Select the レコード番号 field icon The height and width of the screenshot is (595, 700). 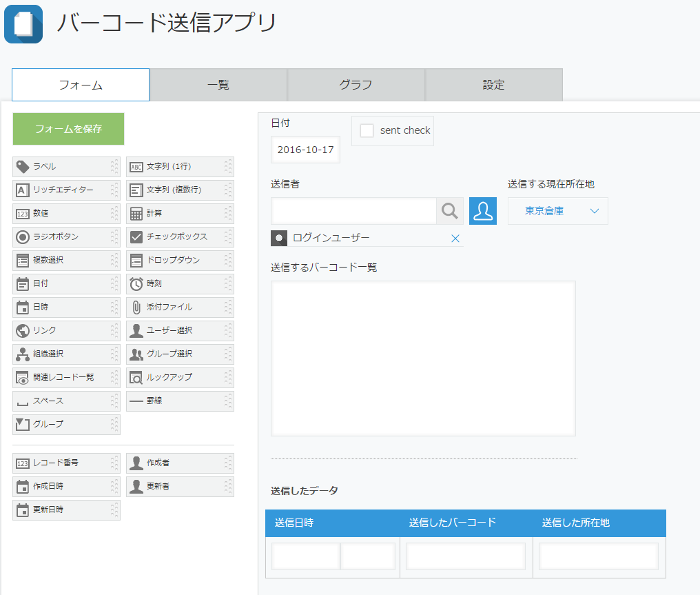[22, 464]
